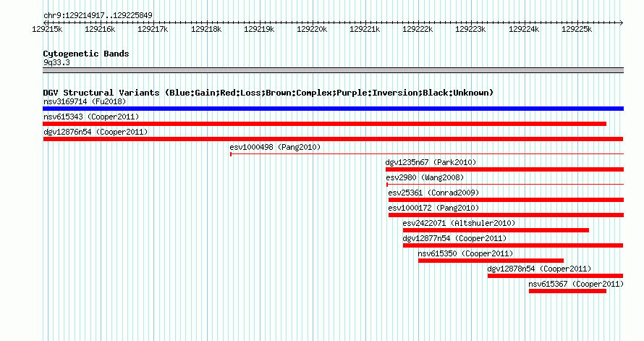Click the 129221k ruler tick label
The height and width of the screenshot is (341, 644).
[365, 29]
